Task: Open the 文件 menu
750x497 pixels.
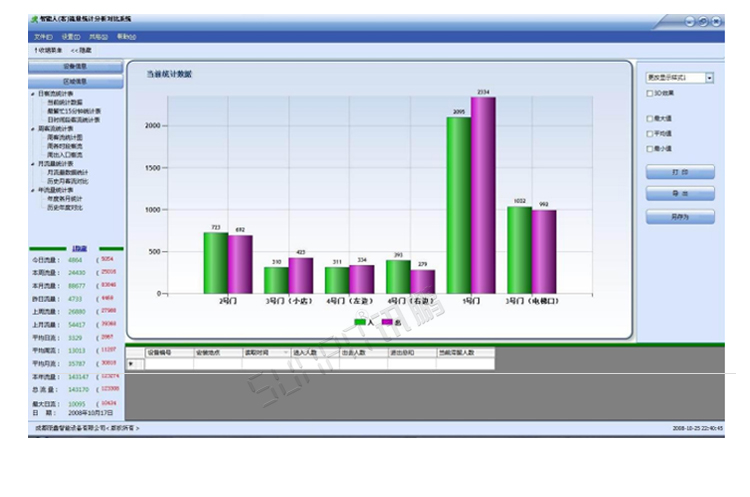Action: 43,37
